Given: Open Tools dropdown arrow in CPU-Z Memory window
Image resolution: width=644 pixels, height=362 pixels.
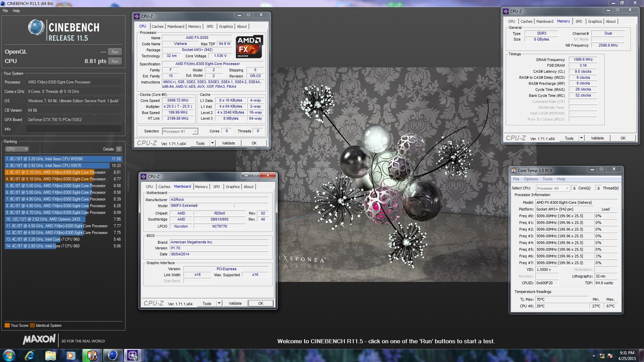Looking at the screenshot, I should pos(581,138).
